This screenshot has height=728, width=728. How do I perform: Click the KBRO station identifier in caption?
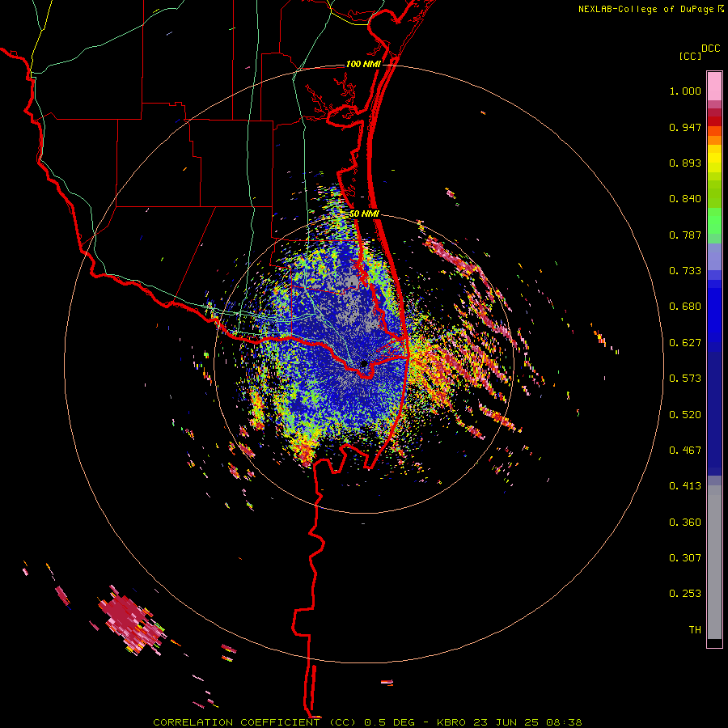[x=451, y=722]
